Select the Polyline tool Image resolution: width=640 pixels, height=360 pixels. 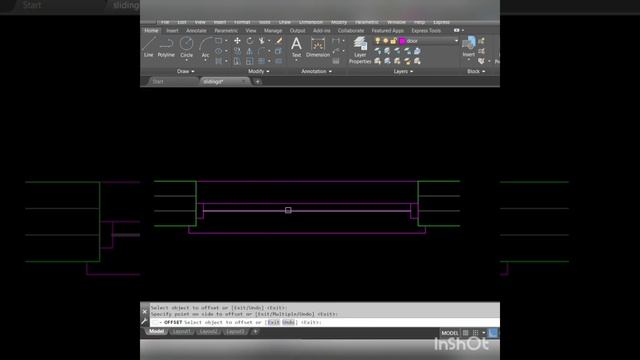coord(166,47)
